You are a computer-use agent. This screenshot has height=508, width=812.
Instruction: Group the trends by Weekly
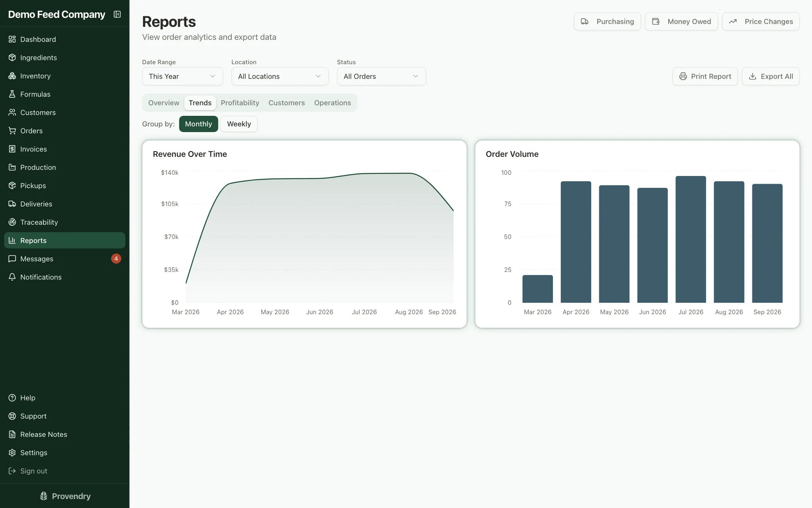point(239,124)
